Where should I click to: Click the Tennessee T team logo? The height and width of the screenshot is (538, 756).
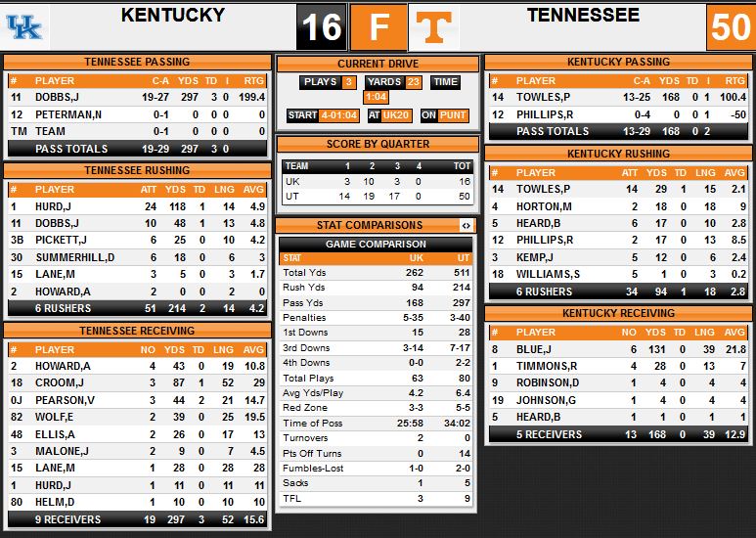click(x=434, y=27)
